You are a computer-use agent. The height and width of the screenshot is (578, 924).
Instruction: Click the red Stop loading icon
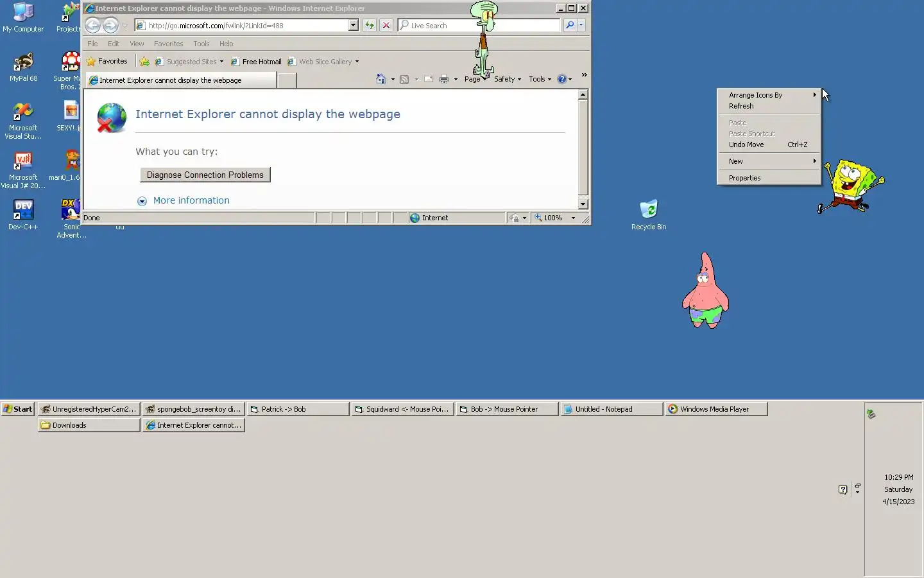click(x=386, y=25)
